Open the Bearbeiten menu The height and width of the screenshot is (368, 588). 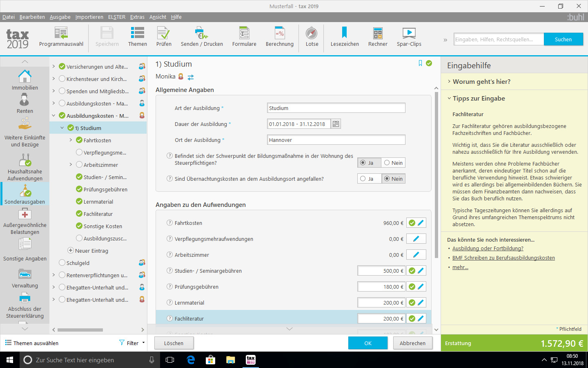pos(32,17)
